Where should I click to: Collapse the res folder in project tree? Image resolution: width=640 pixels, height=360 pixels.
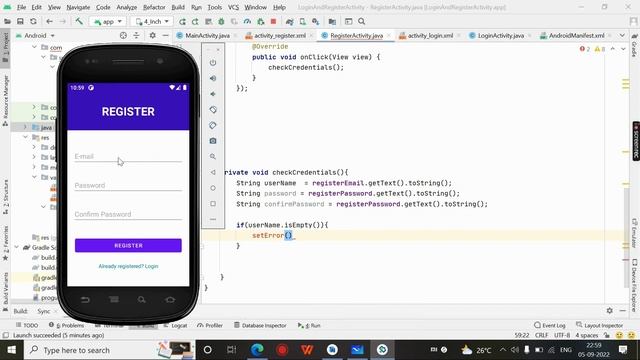pyautogui.click(x=25, y=137)
